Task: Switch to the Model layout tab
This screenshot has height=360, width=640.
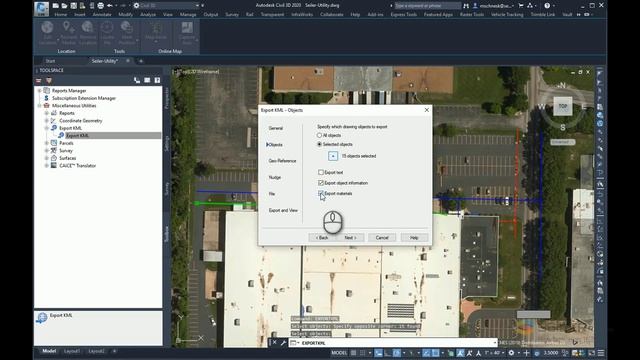Action: click(x=49, y=351)
